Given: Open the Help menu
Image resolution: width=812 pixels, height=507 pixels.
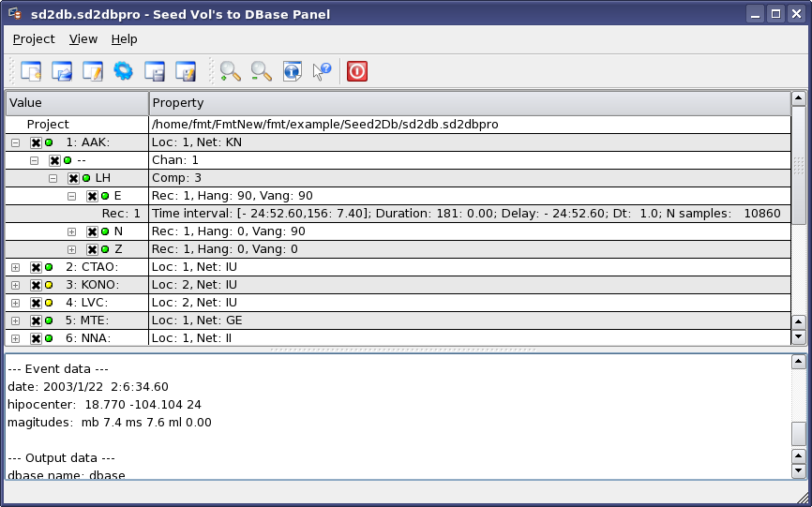Looking at the screenshot, I should pyautogui.click(x=125, y=39).
